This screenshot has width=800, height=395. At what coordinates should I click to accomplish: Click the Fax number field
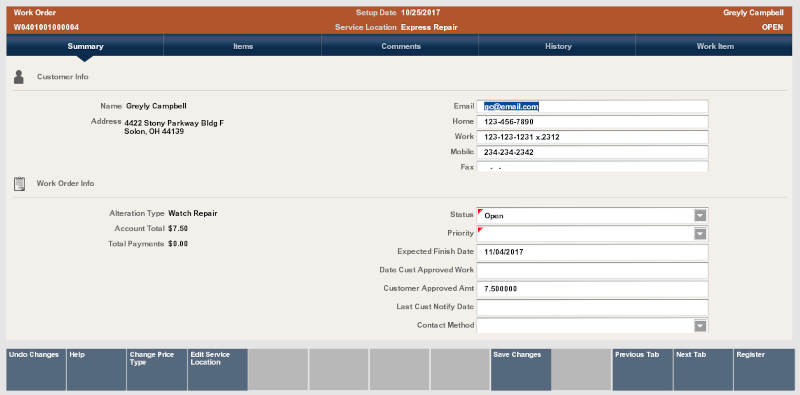592,166
